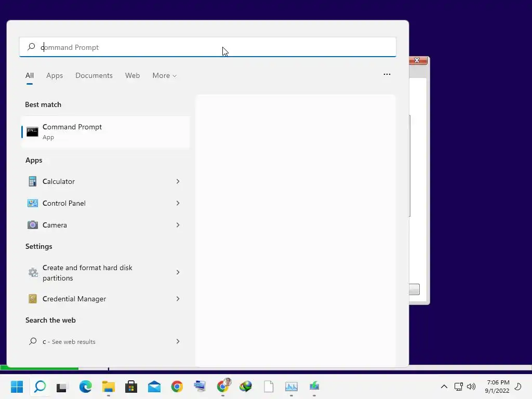
Task: Open network status tray icon
Action: 458,387
